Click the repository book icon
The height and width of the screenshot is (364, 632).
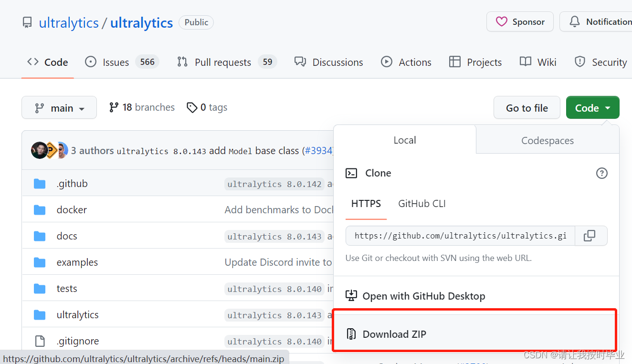click(27, 23)
